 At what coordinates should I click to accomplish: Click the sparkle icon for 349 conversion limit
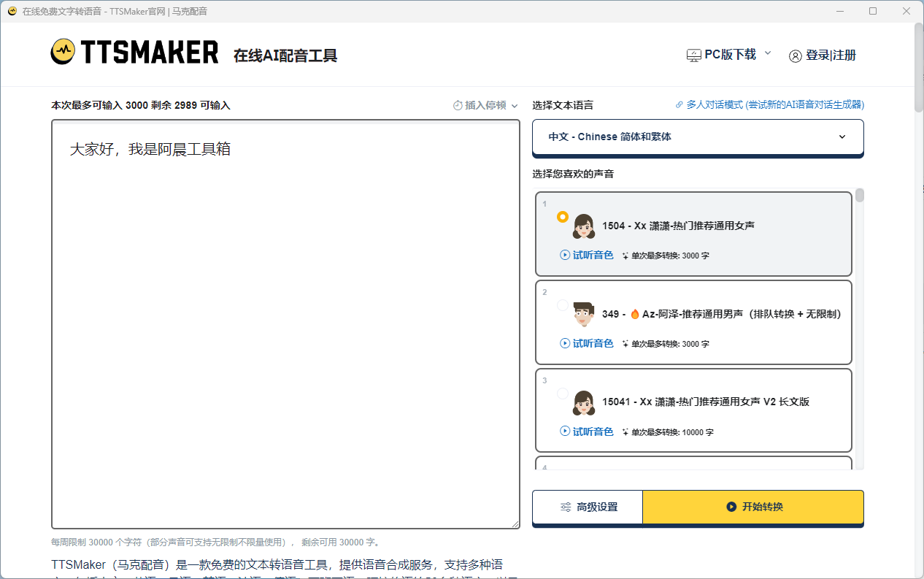(625, 344)
